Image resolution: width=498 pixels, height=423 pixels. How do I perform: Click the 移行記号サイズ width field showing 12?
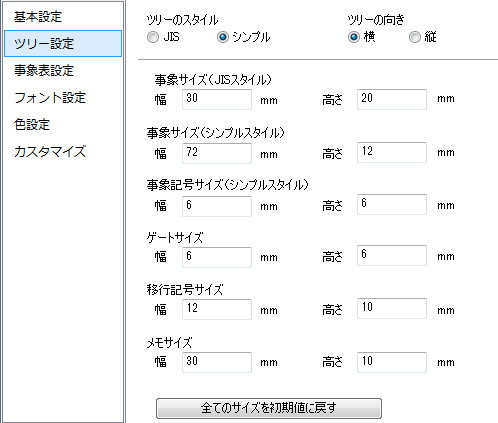click(217, 309)
